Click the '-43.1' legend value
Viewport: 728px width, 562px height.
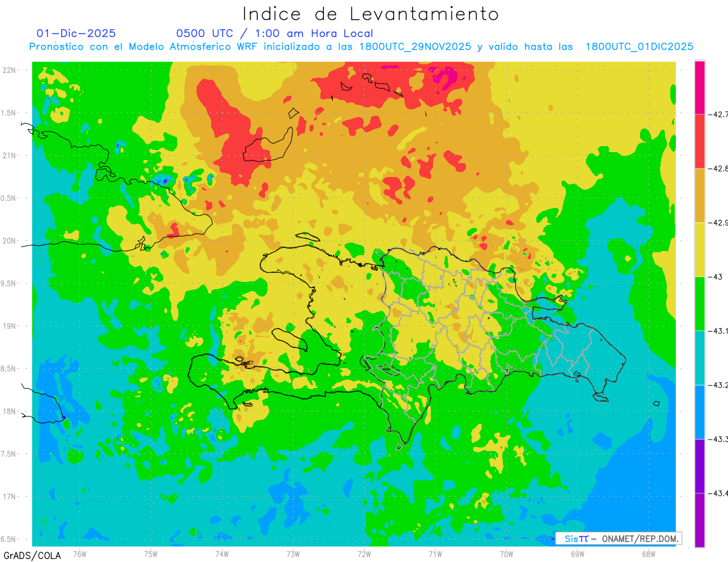coord(718,331)
